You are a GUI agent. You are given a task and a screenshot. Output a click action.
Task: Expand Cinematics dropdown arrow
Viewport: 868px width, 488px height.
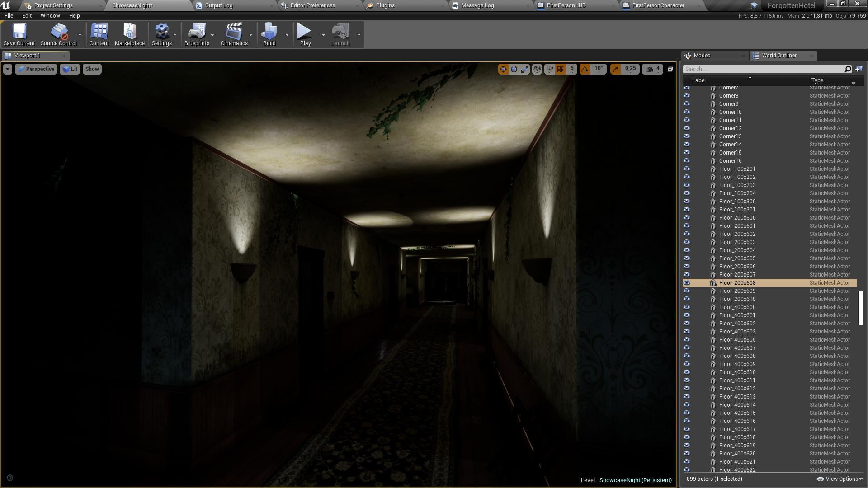(x=251, y=35)
